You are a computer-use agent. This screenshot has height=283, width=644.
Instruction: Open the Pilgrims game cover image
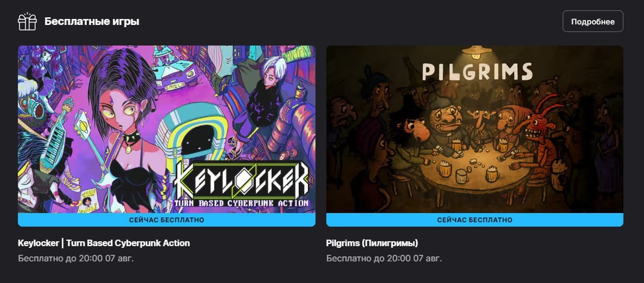click(475, 129)
